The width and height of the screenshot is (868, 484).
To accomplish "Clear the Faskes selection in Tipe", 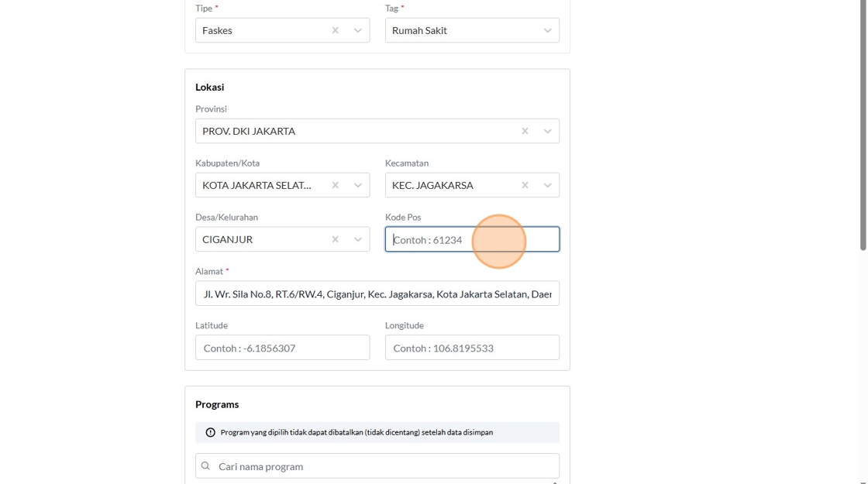I will [x=335, y=30].
